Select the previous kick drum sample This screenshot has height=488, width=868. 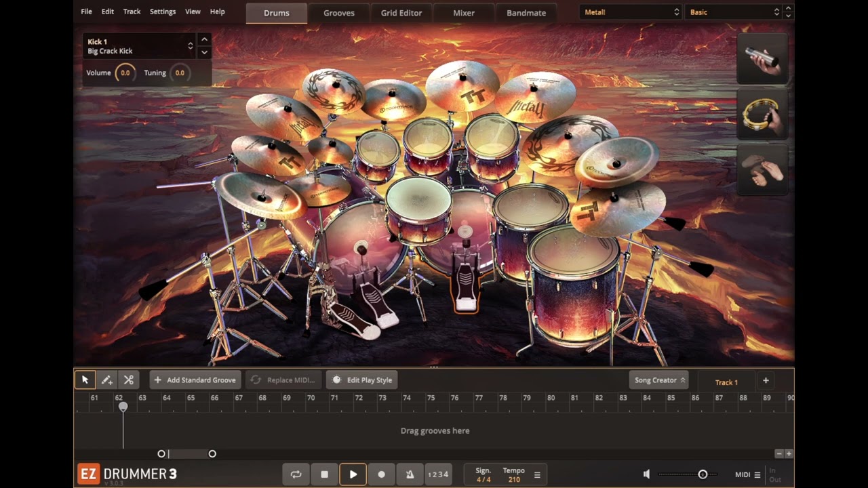point(204,39)
